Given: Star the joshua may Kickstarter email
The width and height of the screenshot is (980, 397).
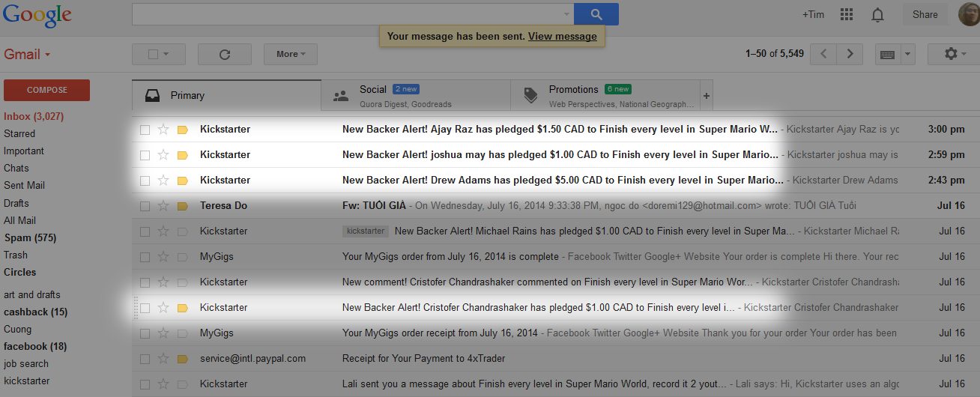Looking at the screenshot, I should 163,155.
